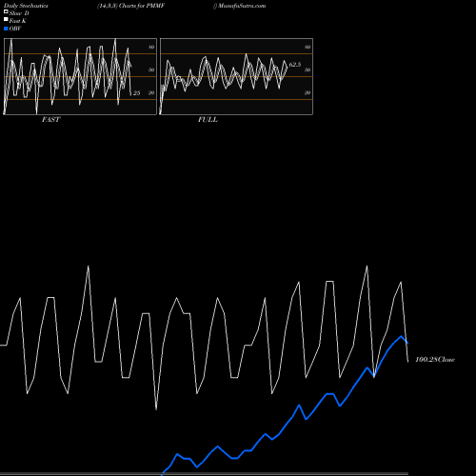Select the Fast K legend label

18,21
